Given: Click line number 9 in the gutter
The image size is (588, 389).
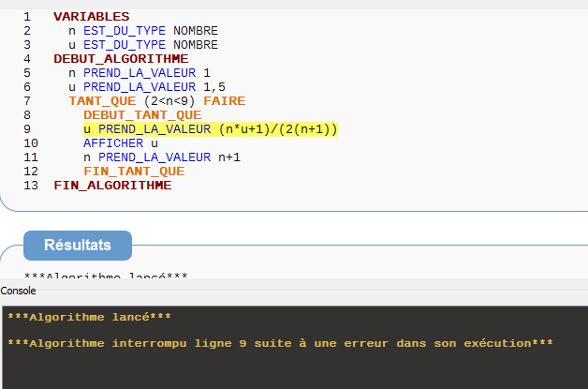Looking at the screenshot, I should [27, 129].
